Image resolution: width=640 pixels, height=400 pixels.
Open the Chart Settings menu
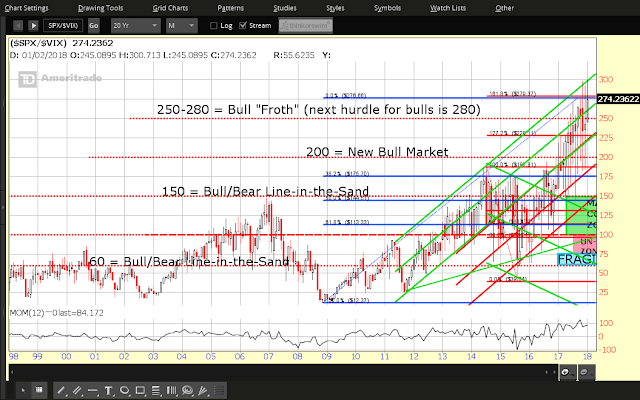tap(27, 8)
